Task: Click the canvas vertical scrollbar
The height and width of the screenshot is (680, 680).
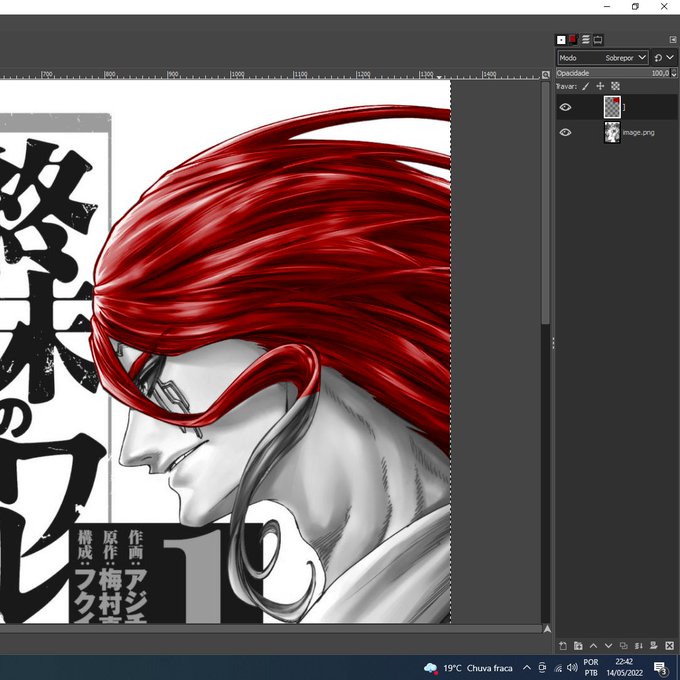Action: [546, 203]
